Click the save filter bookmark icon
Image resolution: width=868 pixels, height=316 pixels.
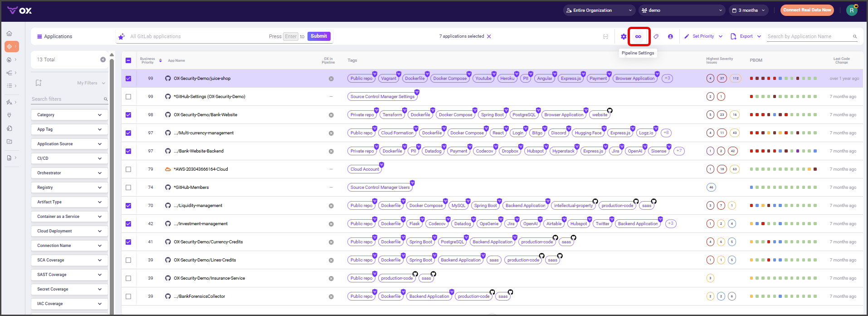pos(39,83)
